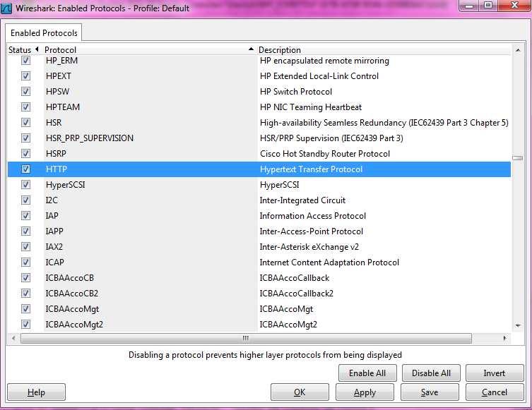The height and width of the screenshot is (410, 532).
Task: Invert the protocol selection
Action: [495, 373]
